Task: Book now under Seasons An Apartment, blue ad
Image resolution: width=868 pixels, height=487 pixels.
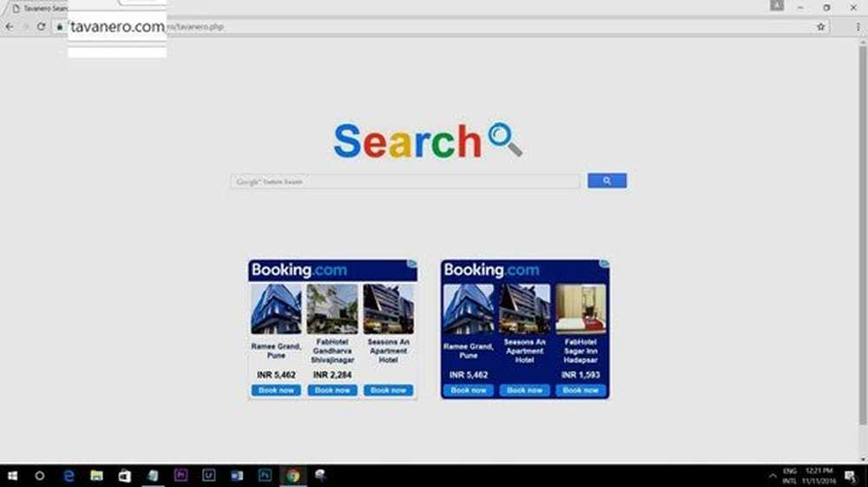Action: pos(525,390)
